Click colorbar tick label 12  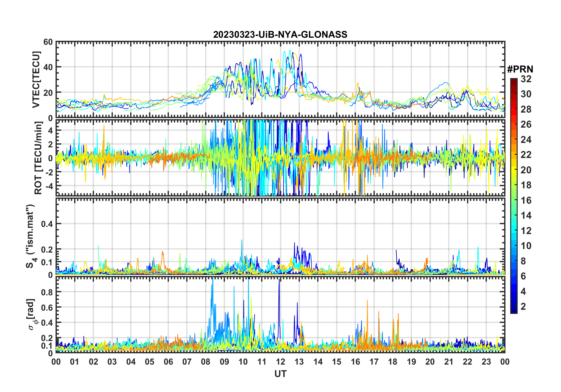[x=526, y=230]
